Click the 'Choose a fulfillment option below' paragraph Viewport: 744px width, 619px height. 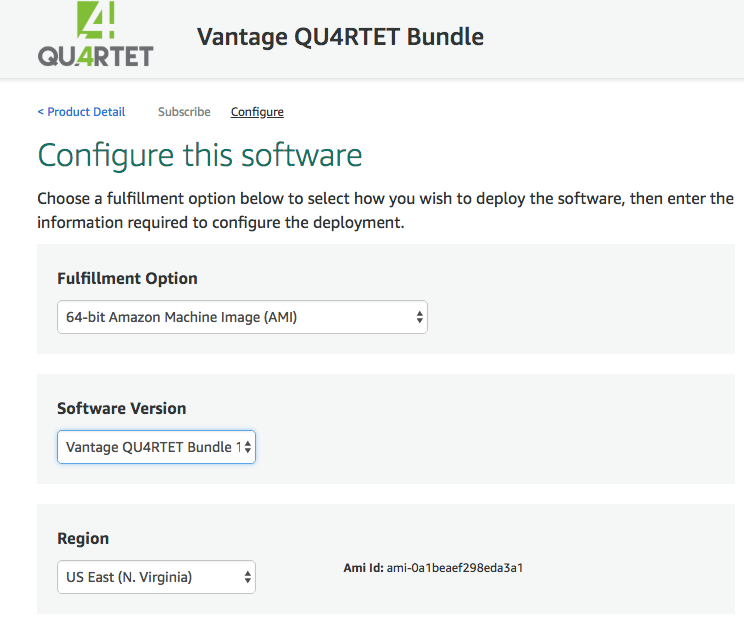pos(385,210)
